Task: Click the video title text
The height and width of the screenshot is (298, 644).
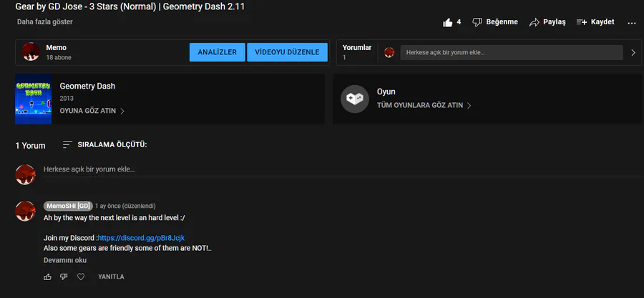Action: 130,6
